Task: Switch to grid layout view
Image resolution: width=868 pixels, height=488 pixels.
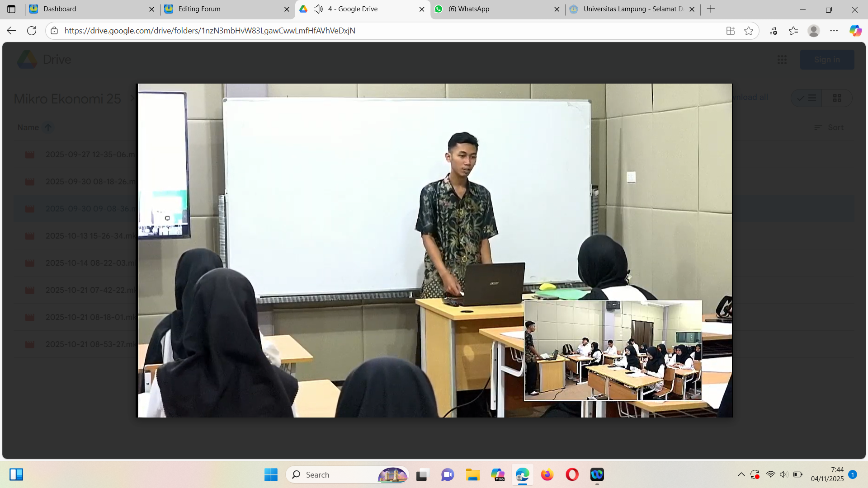Action: tap(837, 98)
